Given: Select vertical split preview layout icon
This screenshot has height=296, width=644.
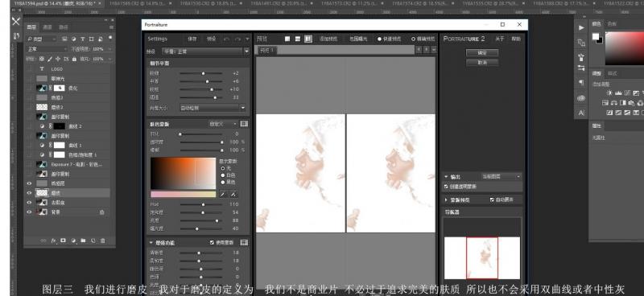Looking at the screenshot, I should tap(308, 39).
